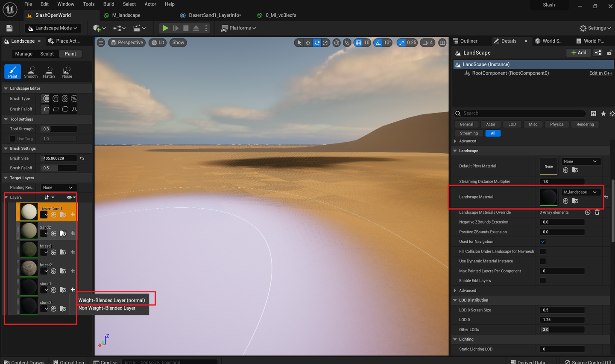Select the scale gizmo tool
Viewport: 615px width, 364px height.
click(x=325, y=43)
